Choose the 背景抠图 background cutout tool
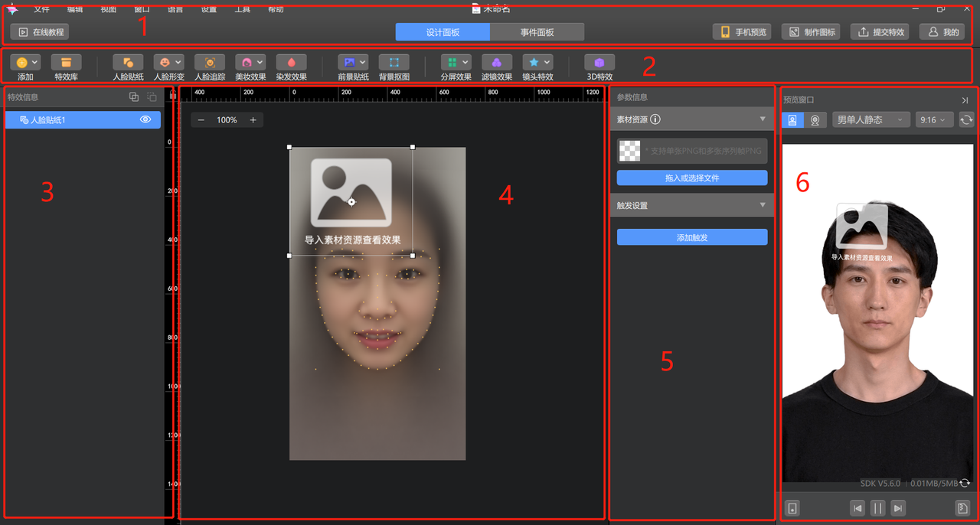This screenshot has height=525, width=980. point(394,63)
